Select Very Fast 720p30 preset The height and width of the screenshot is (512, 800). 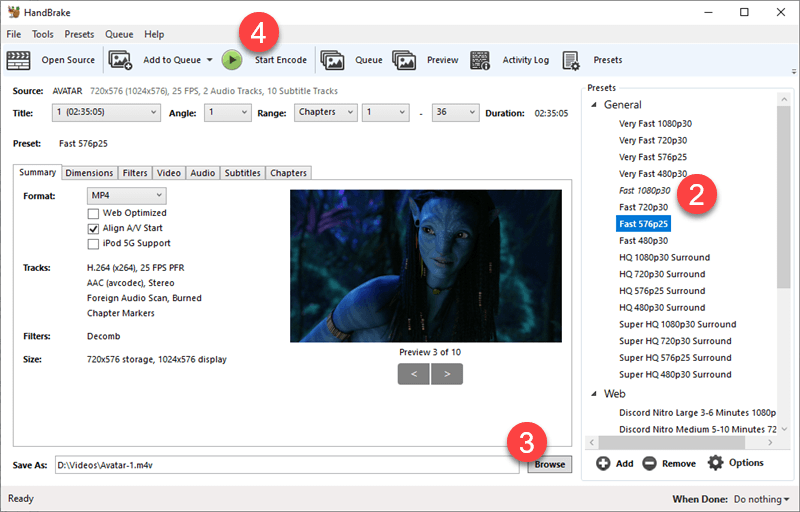(x=653, y=140)
